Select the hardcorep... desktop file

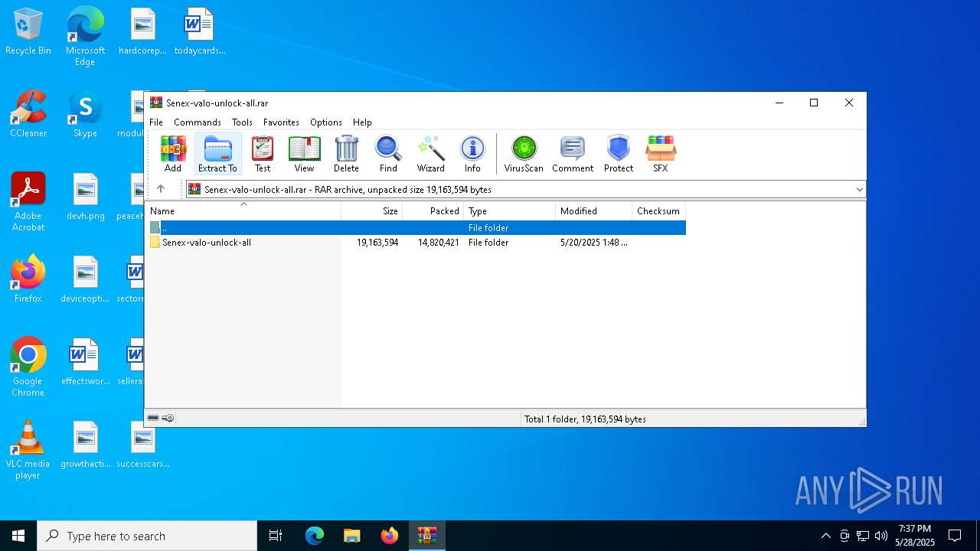142,32
